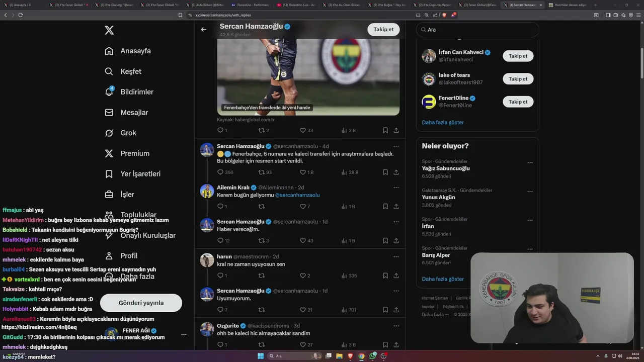Open the options for the İrfan trend
The image size is (644, 362).
coord(530,221)
